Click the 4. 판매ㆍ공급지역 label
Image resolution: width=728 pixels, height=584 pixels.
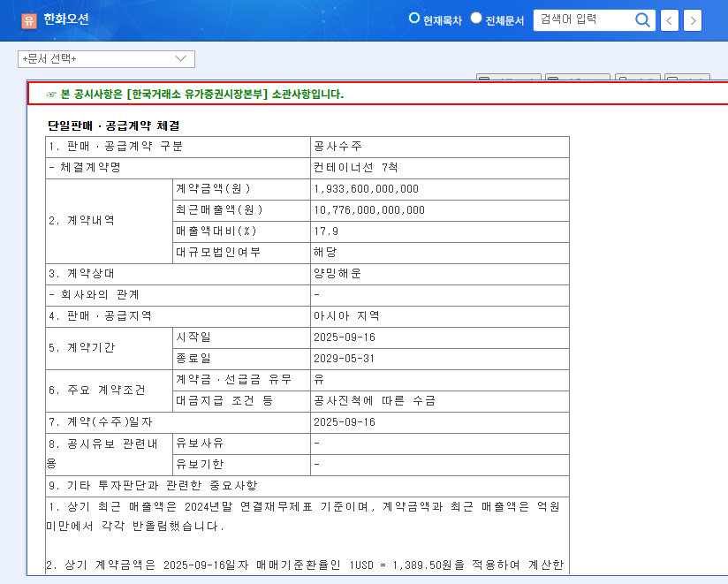pyautogui.click(x=101, y=316)
